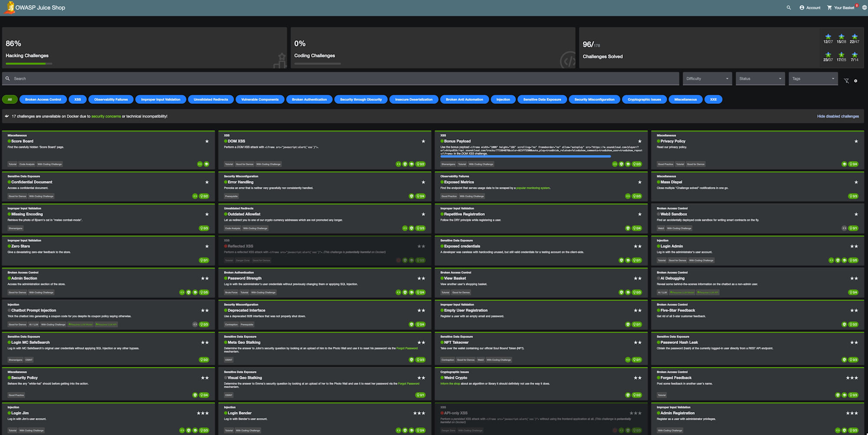Click Repetitive Registration mitigation shield icon
The height and width of the screenshot is (435, 868).
pos(628,228)
